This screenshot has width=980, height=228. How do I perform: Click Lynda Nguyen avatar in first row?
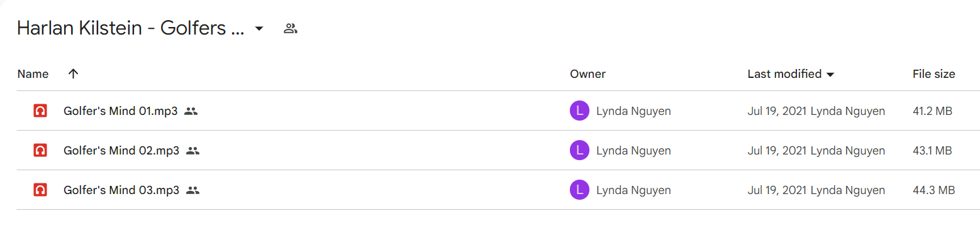pos(579,111)
